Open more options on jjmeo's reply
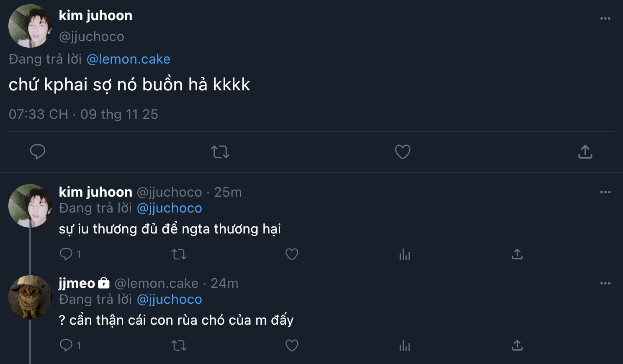 point(605,283)
